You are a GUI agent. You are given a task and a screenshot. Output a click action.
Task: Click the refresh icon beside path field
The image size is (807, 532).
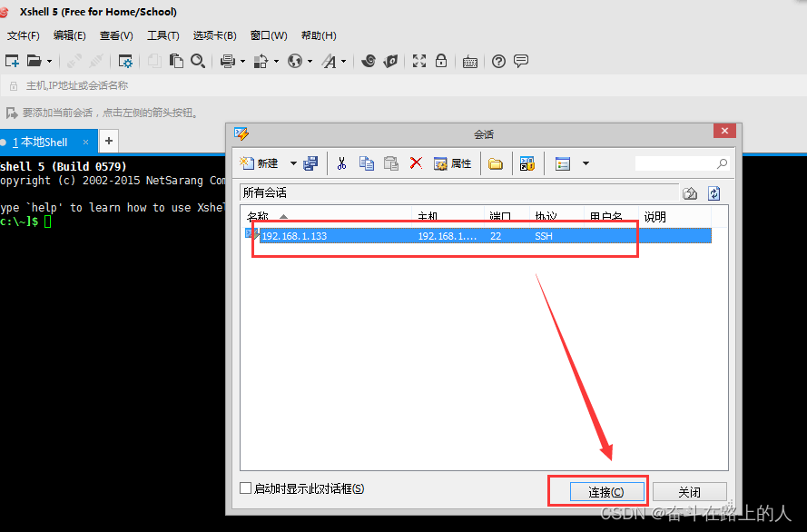pyautogui.click(x=714, y=193)
